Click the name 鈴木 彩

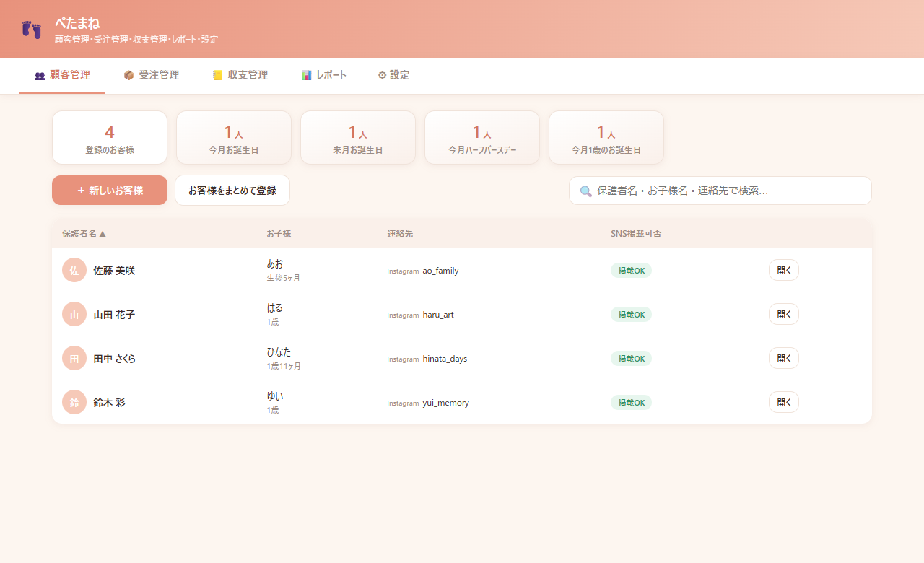click(x=109, y=403)
